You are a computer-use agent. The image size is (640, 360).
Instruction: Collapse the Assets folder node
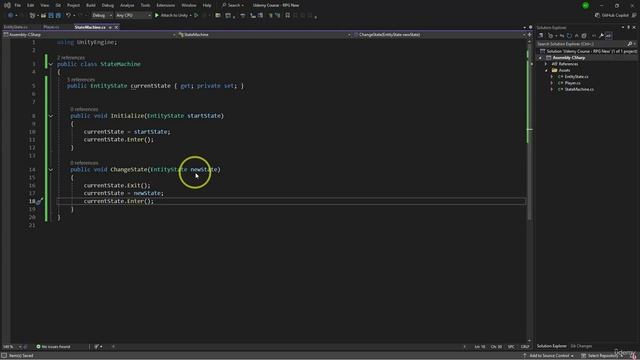tap(546, 71)
